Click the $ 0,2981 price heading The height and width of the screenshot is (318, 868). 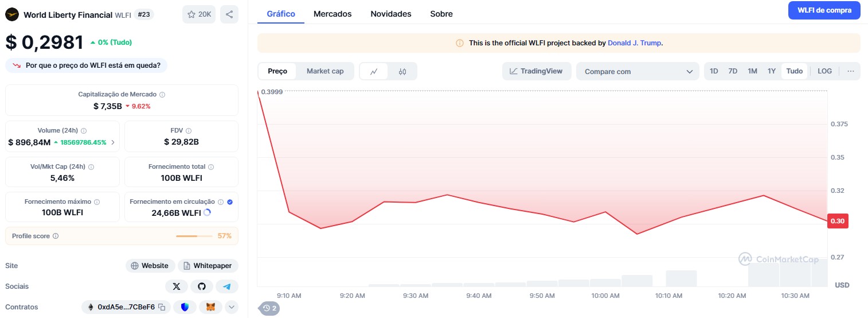tap(45, 42)
